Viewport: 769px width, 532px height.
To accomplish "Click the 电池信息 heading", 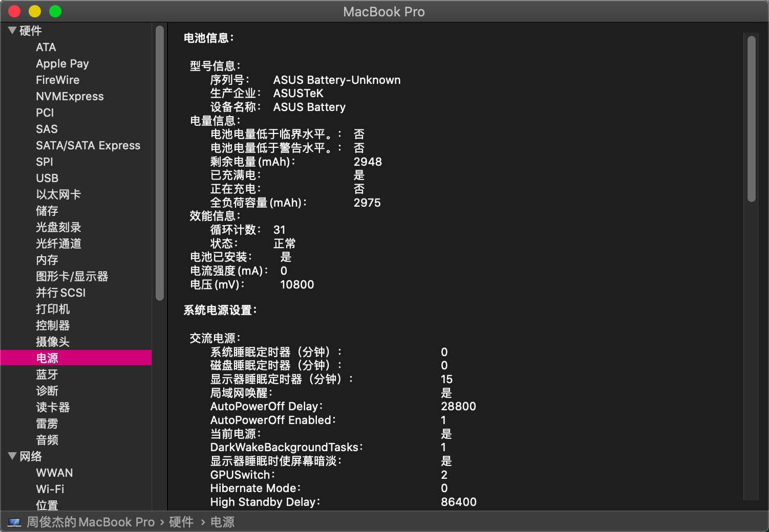I will [x=209, y=38].
